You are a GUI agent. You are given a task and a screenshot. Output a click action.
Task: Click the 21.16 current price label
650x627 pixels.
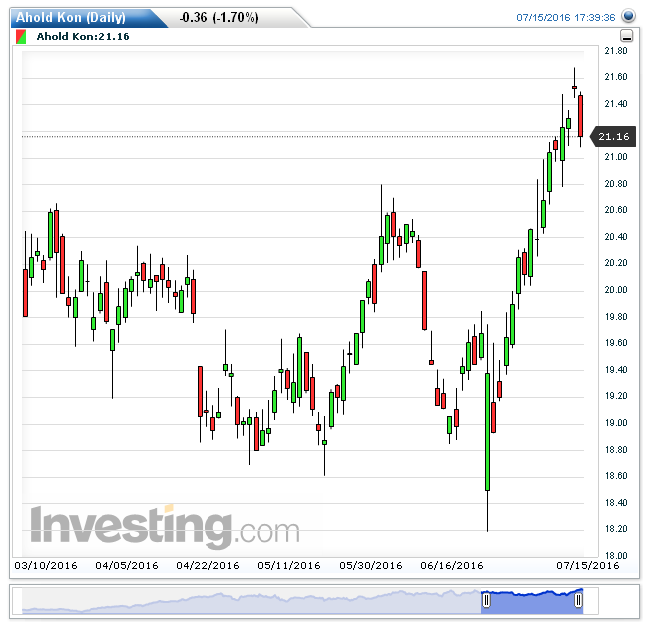pos(614,136)
